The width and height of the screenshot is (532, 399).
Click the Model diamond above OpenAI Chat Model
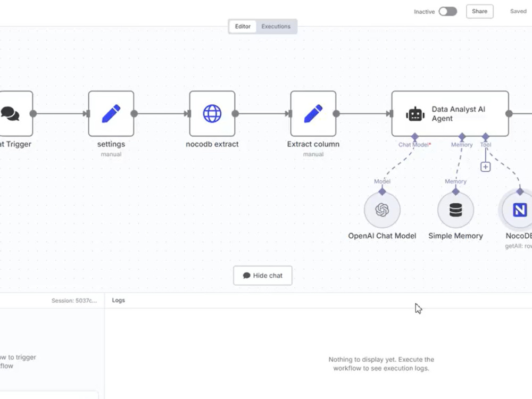382,192
